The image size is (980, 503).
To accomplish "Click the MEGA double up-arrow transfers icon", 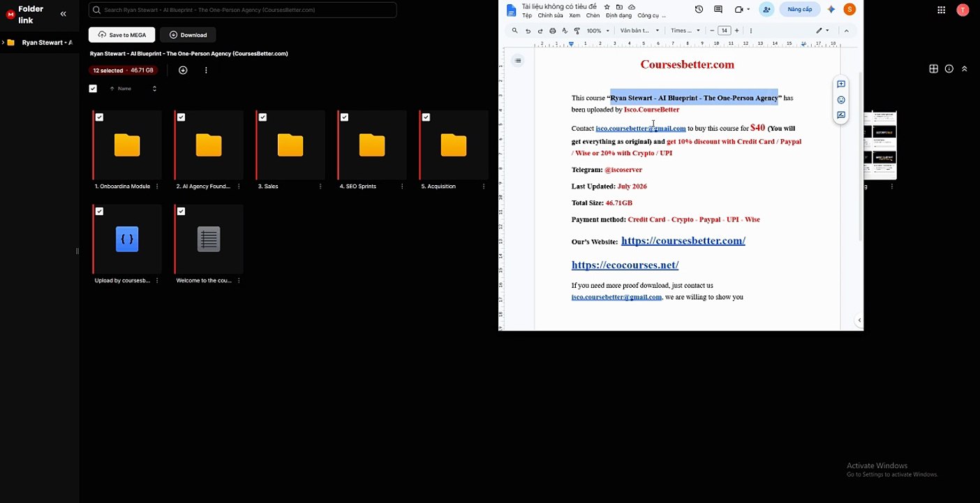I will [x=964, y=68].
